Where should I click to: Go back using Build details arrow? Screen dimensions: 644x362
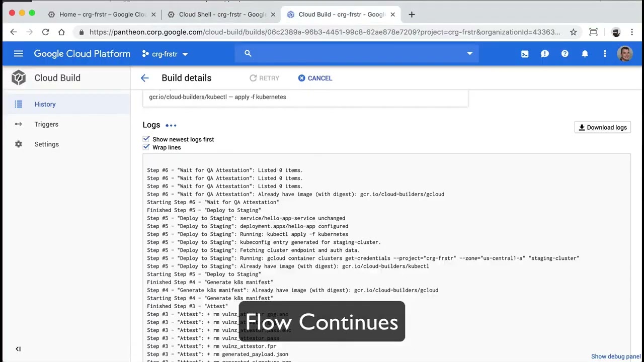point(145,78)
